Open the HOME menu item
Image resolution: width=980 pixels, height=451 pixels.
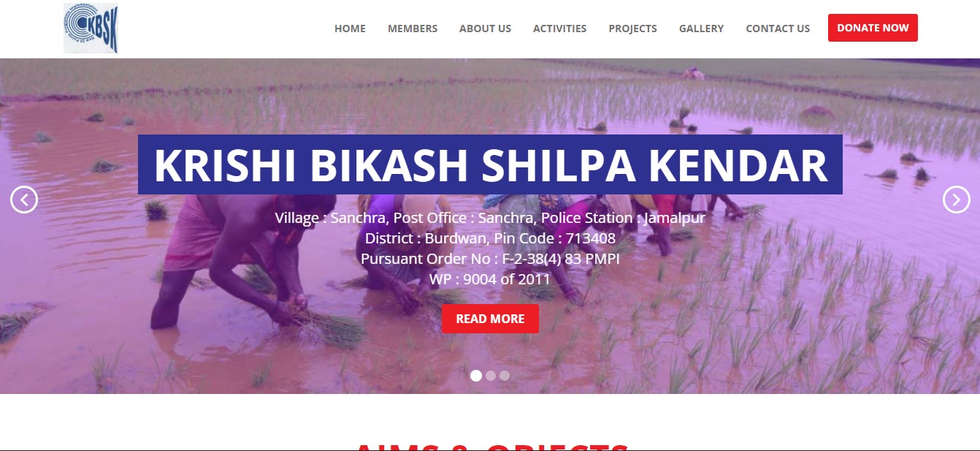tap(350, 29)
